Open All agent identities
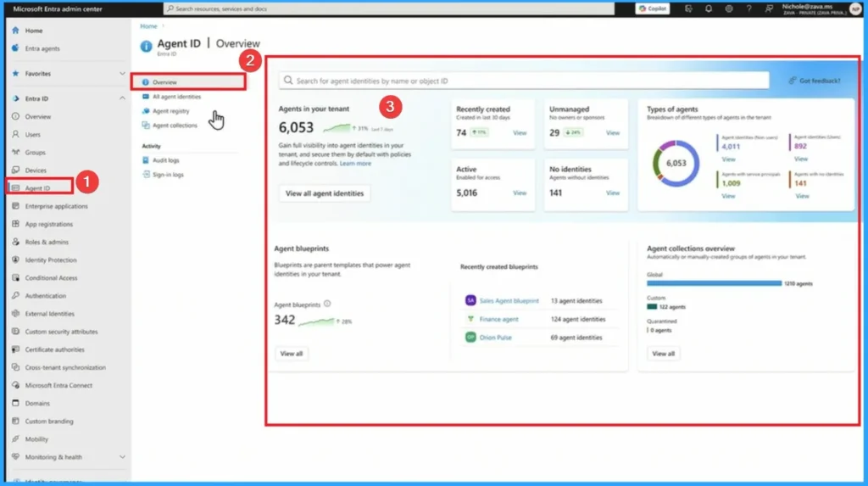 tap(176, 97)
